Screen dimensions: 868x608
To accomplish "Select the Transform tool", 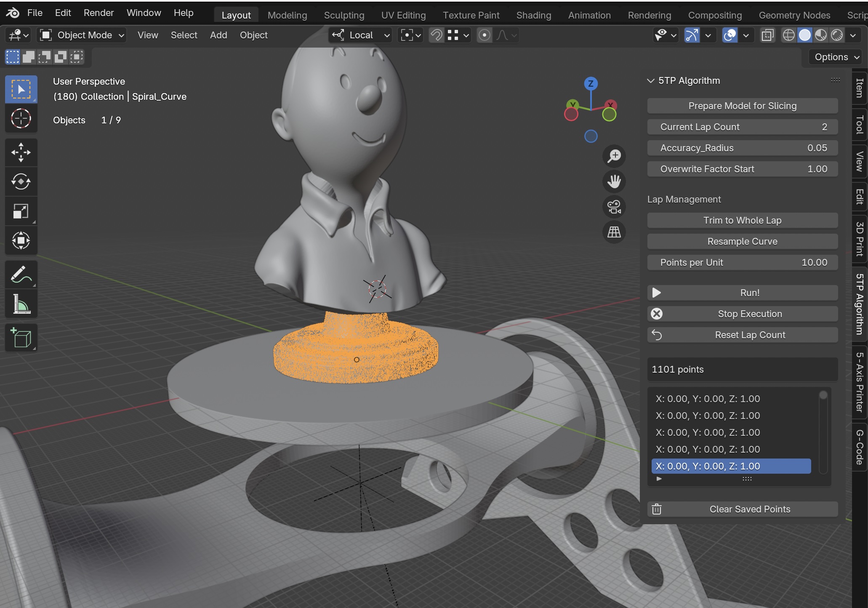I will click(21, 241).
